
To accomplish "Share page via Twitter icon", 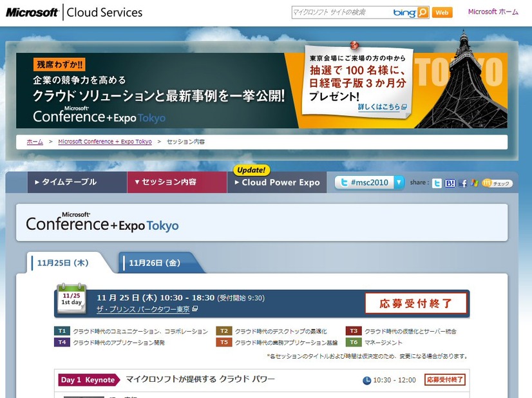I will [x=437, y=184].
